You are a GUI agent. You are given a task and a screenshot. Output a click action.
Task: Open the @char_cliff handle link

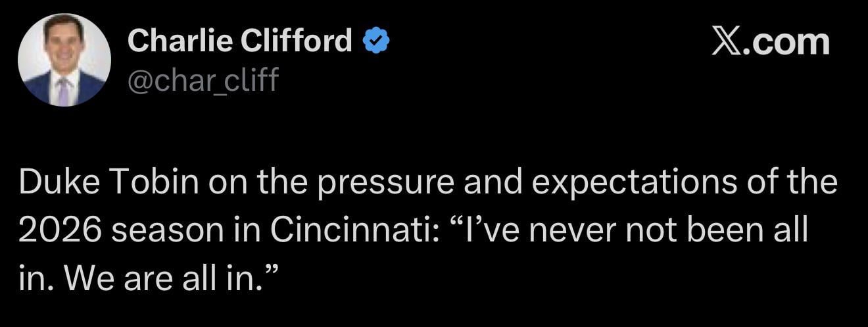[203, 81]
